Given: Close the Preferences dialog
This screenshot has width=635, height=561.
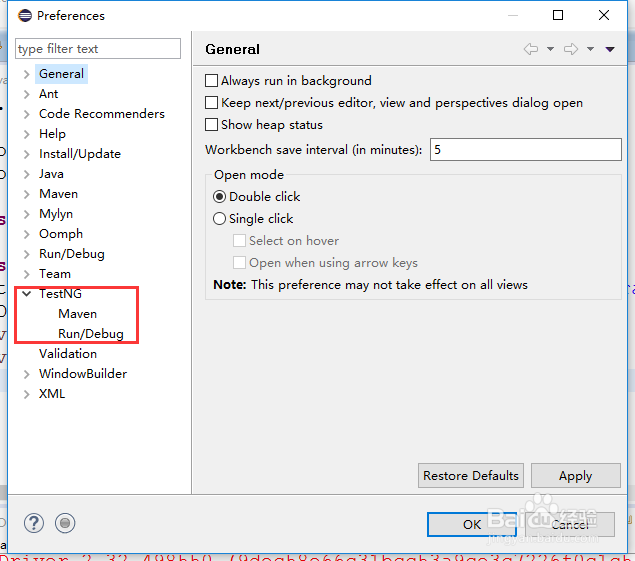Looking at the screenshot, I should point(604,15).
